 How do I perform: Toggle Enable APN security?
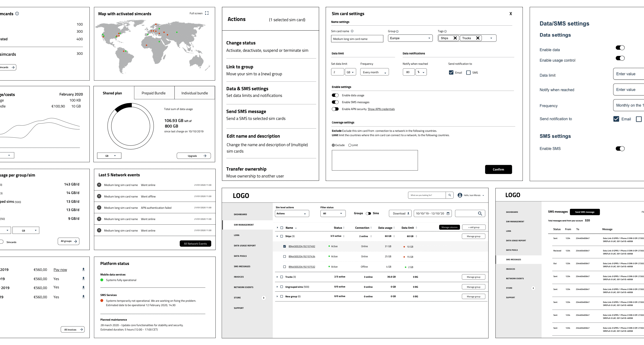(336, 109)
